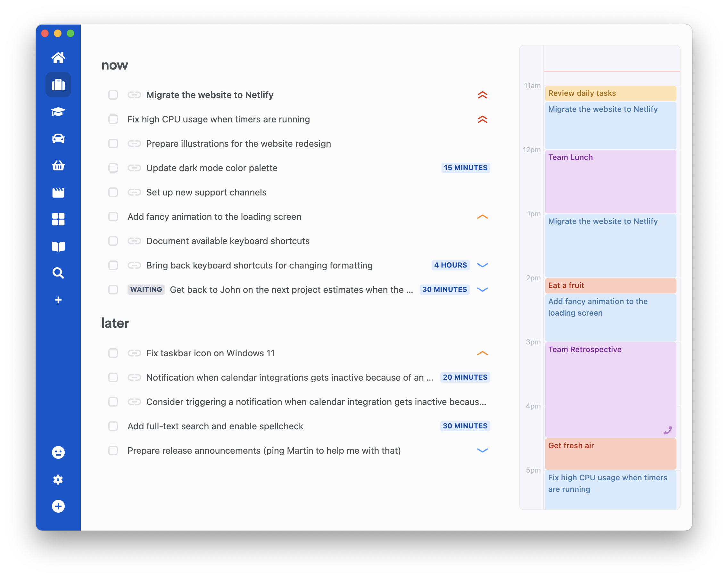Click high-priority double chevron on Fix high CPU
This screenshot has height=578, width=728.
(x=482, y=119)
